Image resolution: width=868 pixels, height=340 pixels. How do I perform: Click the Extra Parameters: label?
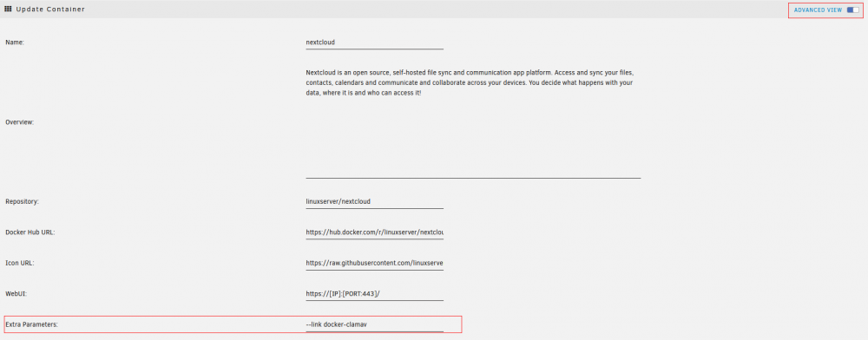tap(31, 324)
